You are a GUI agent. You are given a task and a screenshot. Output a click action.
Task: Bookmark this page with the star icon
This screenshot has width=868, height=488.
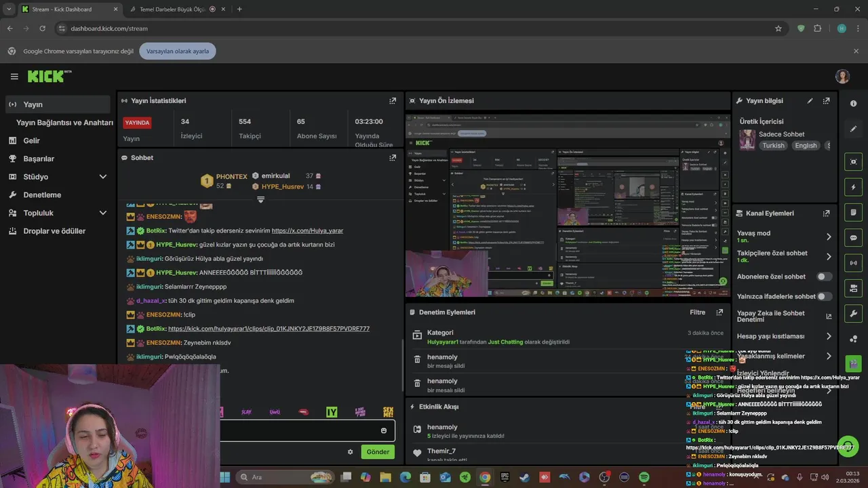point(778,28)
